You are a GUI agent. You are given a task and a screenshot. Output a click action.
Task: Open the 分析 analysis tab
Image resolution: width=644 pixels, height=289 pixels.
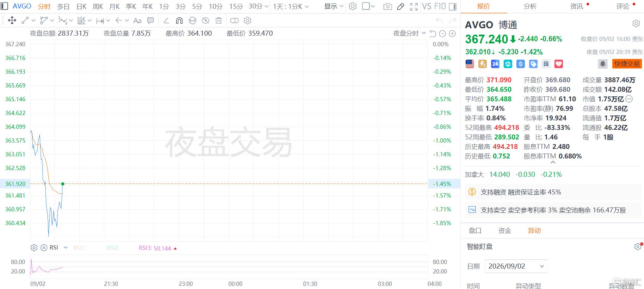pyautogui.click(x=530, y=6)
